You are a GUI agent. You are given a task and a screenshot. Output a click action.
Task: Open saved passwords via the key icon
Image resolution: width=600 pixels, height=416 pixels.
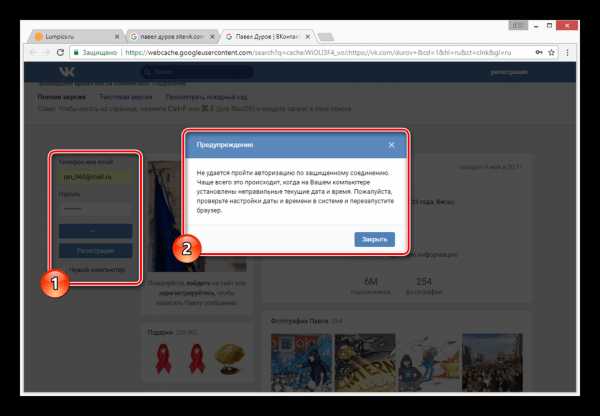click(539, 52)
